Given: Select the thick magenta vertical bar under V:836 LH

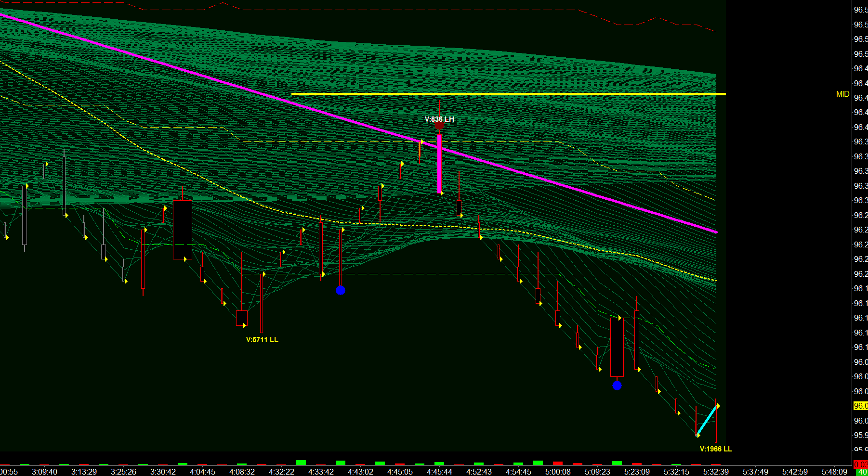Looking at the screenshot, I should pyautogui.click(x=439, y=164).
